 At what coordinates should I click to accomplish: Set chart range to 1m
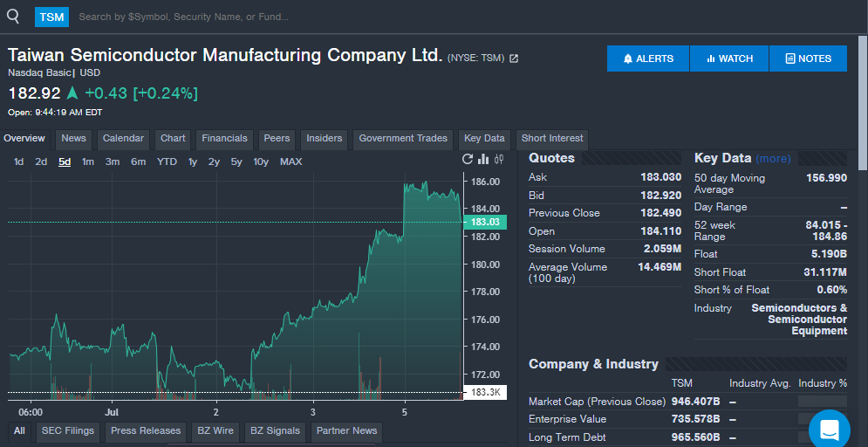(87, 162)
